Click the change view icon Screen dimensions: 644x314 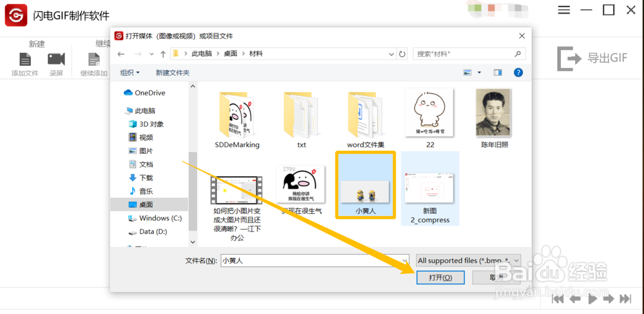coord(468,73)
